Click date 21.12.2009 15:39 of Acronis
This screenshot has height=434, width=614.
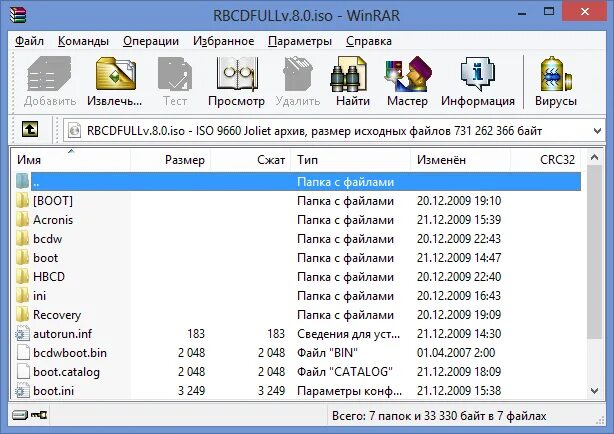coord(459,219)
